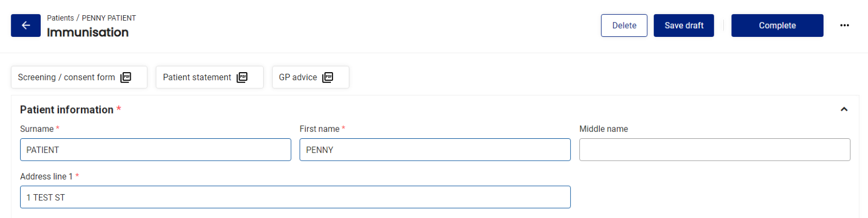Click into the empty Middle name field
This screenshot has width=868, height=218.
714,150
